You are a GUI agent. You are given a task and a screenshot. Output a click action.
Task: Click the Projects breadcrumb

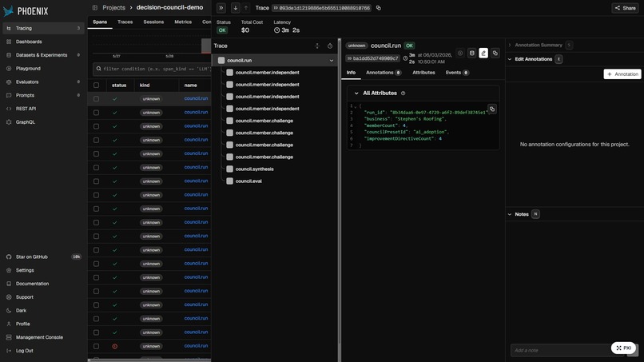[x=113, y=8]
